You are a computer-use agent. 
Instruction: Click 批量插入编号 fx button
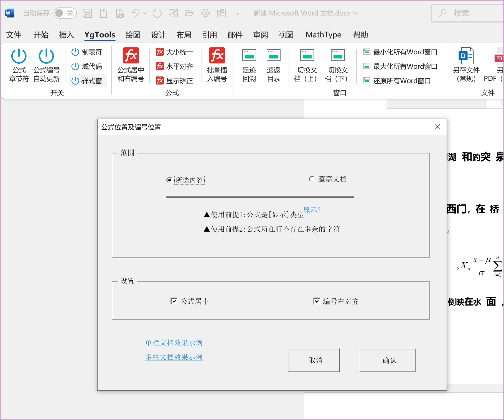click(x=217, y=65)
